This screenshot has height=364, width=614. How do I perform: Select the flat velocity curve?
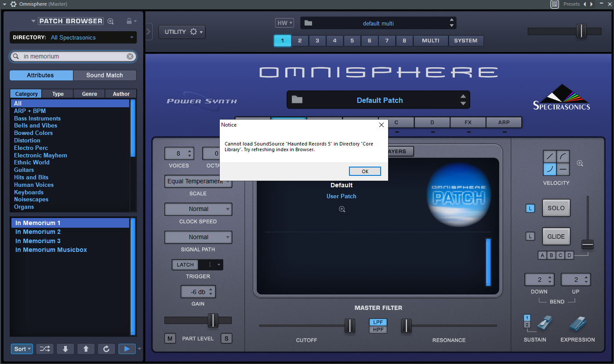(x=563, y=169)
